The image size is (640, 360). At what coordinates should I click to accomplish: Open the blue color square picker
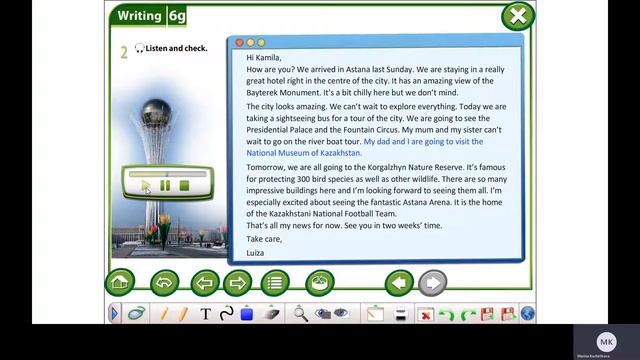coord(247,313)
